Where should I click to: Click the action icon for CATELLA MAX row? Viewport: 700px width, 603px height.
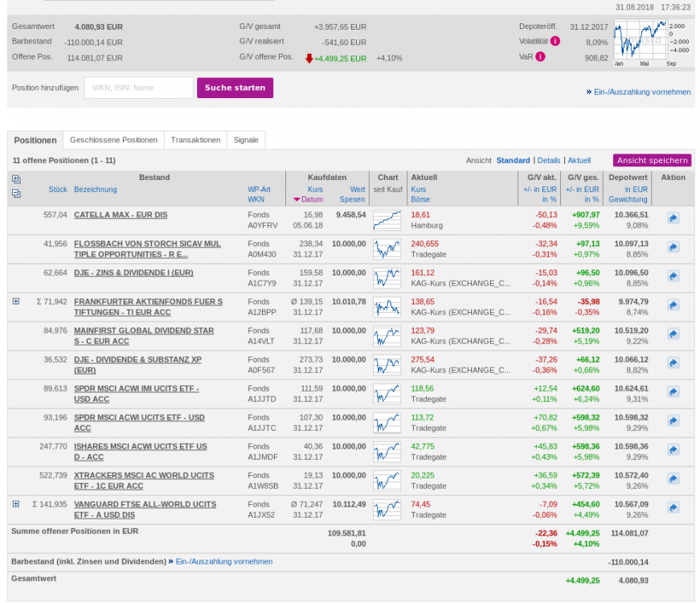[673, 218]
